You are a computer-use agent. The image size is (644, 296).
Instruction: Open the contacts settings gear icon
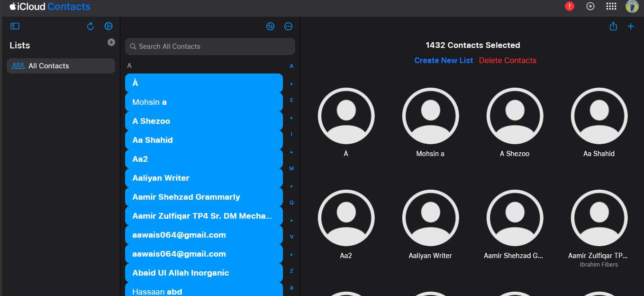point(109,27)
